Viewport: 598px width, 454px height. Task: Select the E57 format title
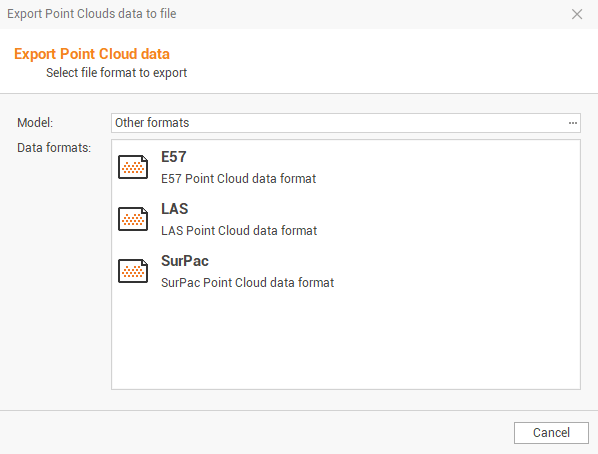[x=174, y=157]
